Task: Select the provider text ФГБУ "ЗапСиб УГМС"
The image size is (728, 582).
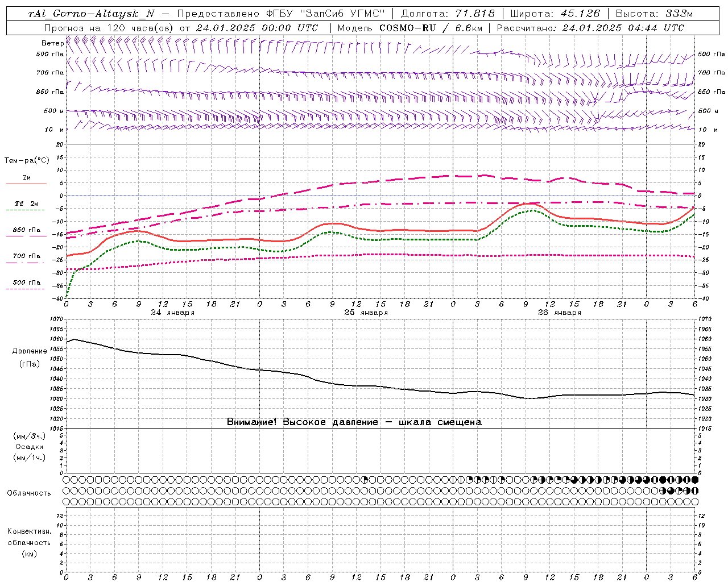Action: (325, 14)
